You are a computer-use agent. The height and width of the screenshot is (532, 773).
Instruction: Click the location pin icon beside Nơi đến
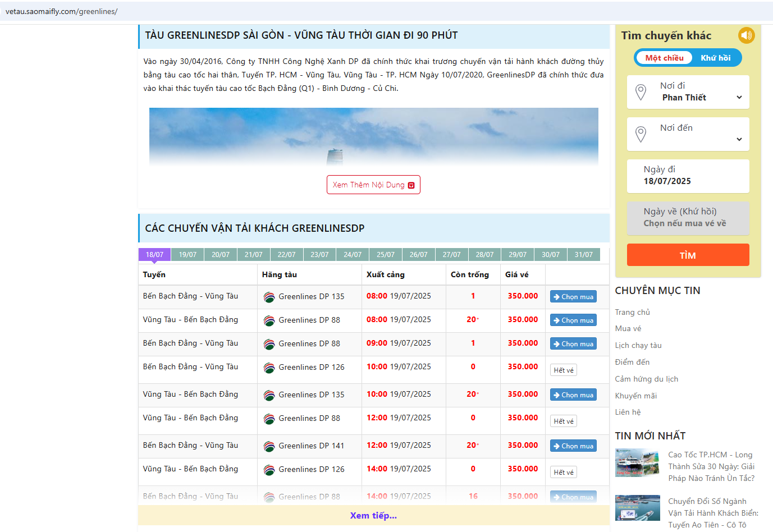641,134
